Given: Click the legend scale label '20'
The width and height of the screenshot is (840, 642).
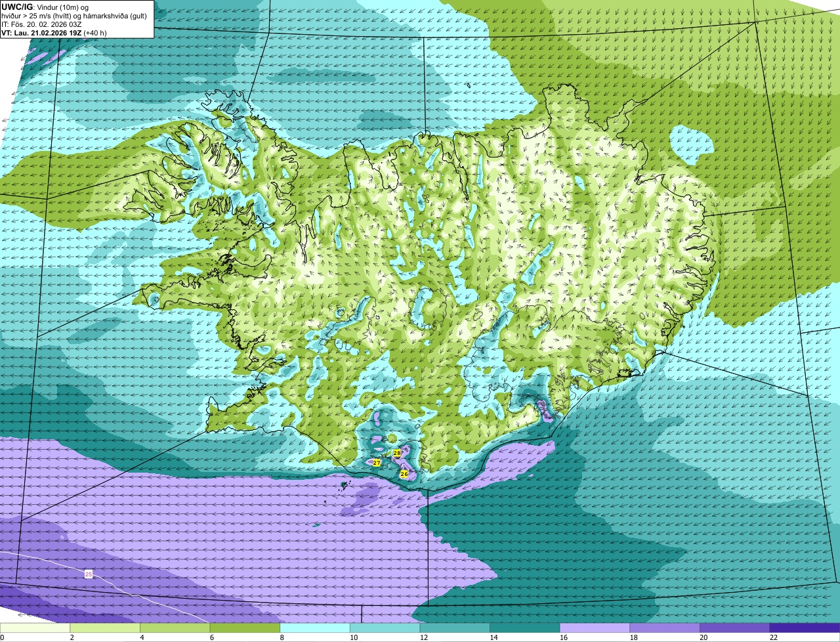Looking at the screenshot, I should [703, 637].
